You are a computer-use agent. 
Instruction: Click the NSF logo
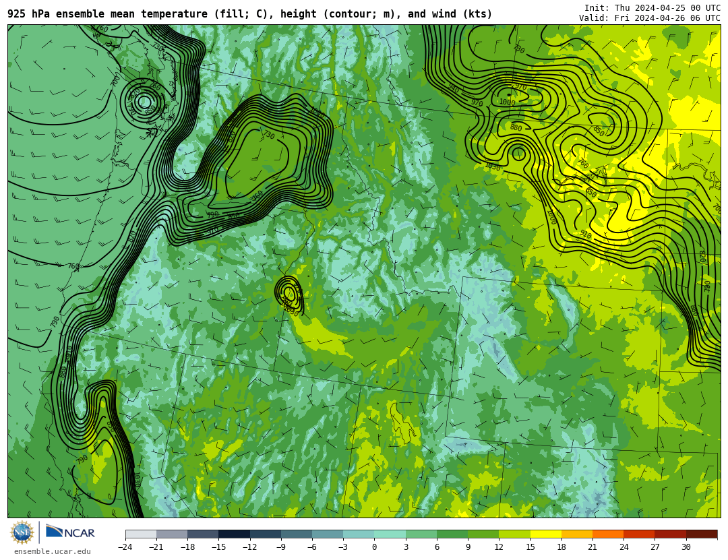coord(22,532)
